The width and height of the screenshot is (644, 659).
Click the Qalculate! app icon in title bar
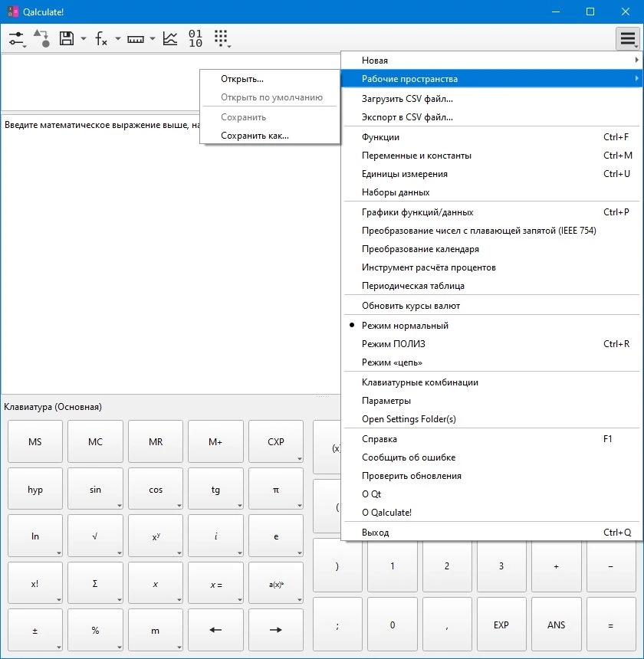[x=12, y=11]
